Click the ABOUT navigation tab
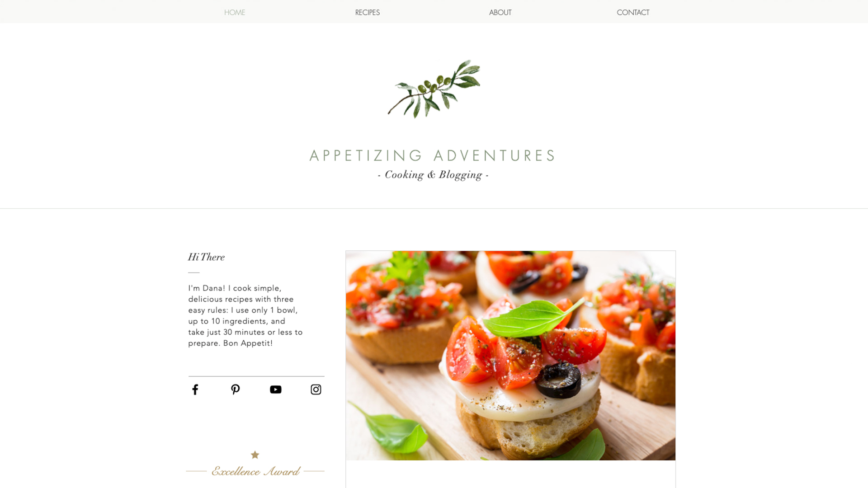This screenshot has height=488, width=868. (500, 12)
